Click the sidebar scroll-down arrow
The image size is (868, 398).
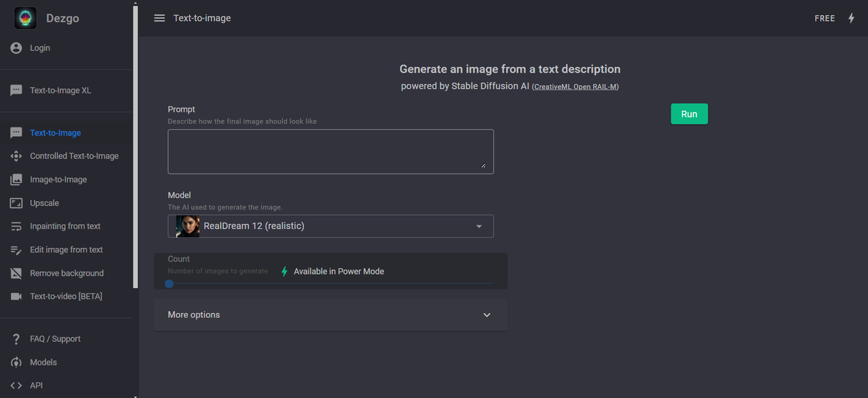point(136,395)
